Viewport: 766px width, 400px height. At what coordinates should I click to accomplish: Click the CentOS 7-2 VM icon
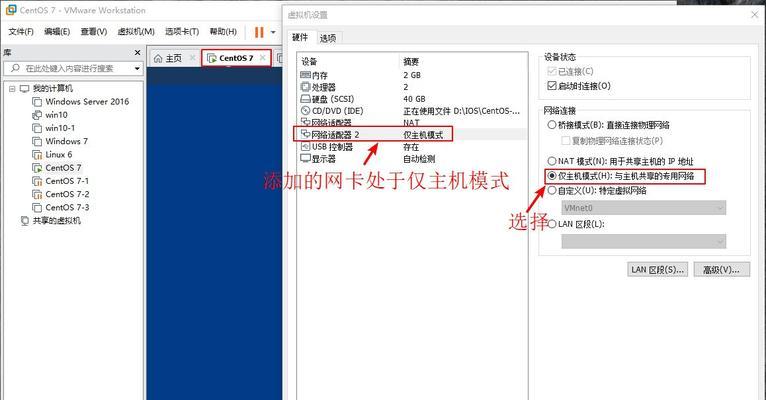[x=37, y=194]
